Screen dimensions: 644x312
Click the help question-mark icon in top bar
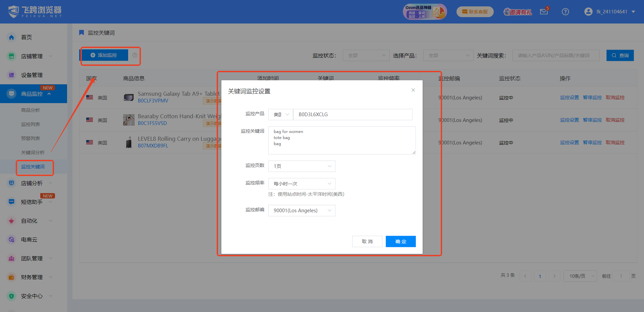click(566, 11)
